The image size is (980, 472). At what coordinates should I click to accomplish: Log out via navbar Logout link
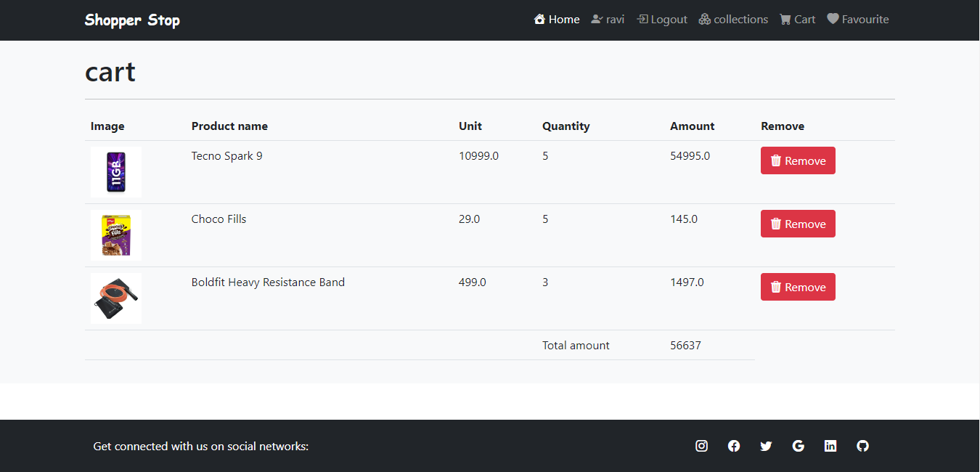click(661, 20)
